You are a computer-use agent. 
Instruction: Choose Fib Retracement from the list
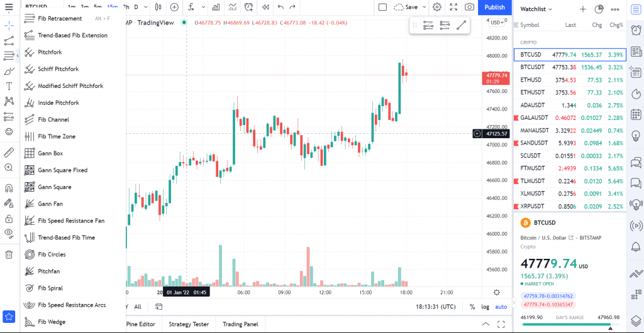click(73, 18)
